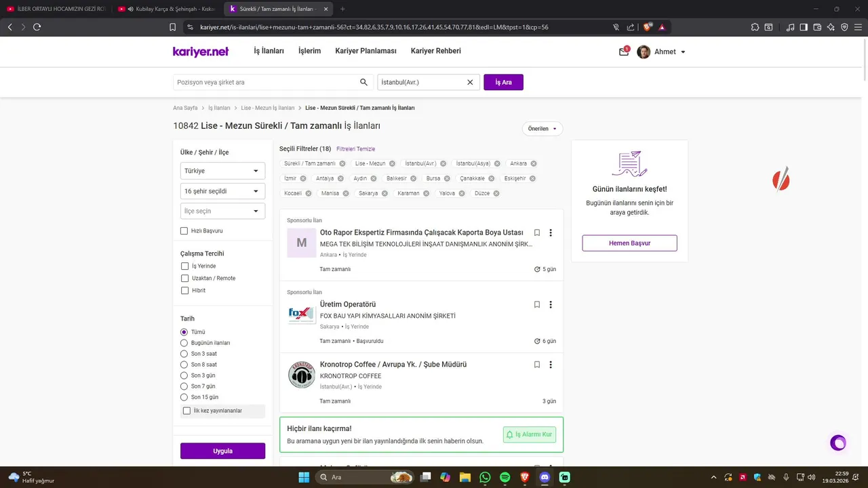
Task: Open the Önerilen sort dropdown
Action: [542, 129]
